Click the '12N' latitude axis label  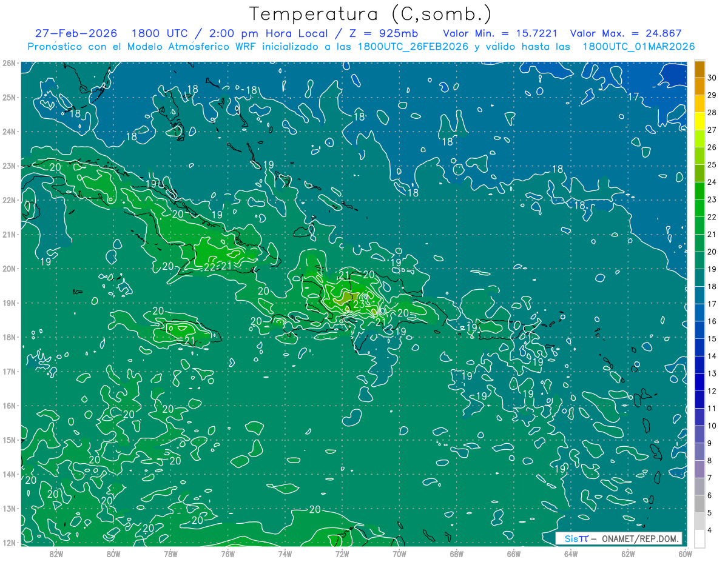[x=9, y=543]
